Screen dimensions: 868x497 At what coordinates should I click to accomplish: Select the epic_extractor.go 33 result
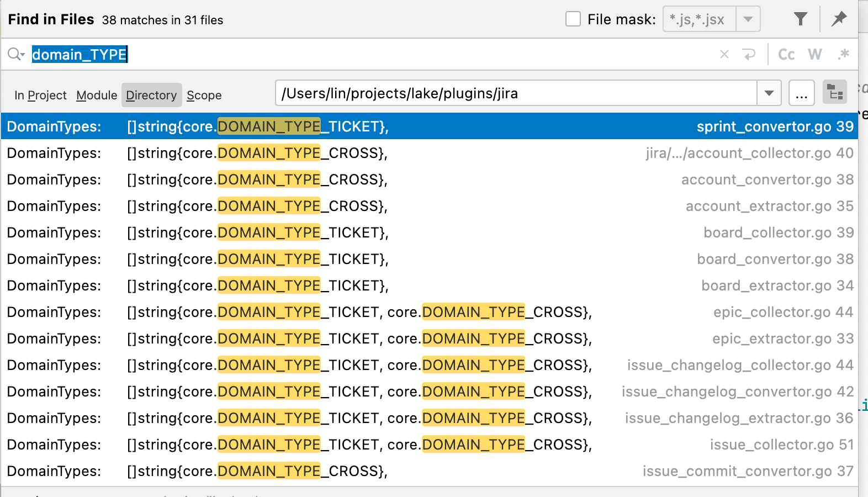click(x=430, y=339)
